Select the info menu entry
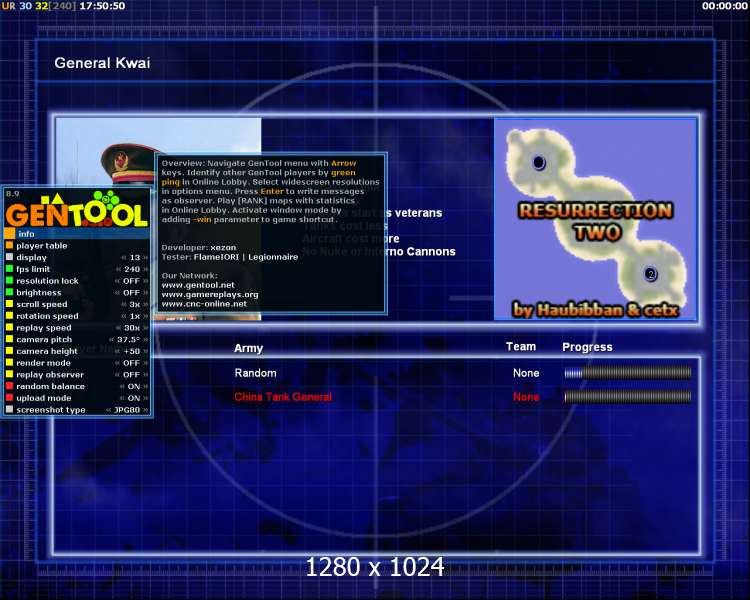 (x=77, y=234)
